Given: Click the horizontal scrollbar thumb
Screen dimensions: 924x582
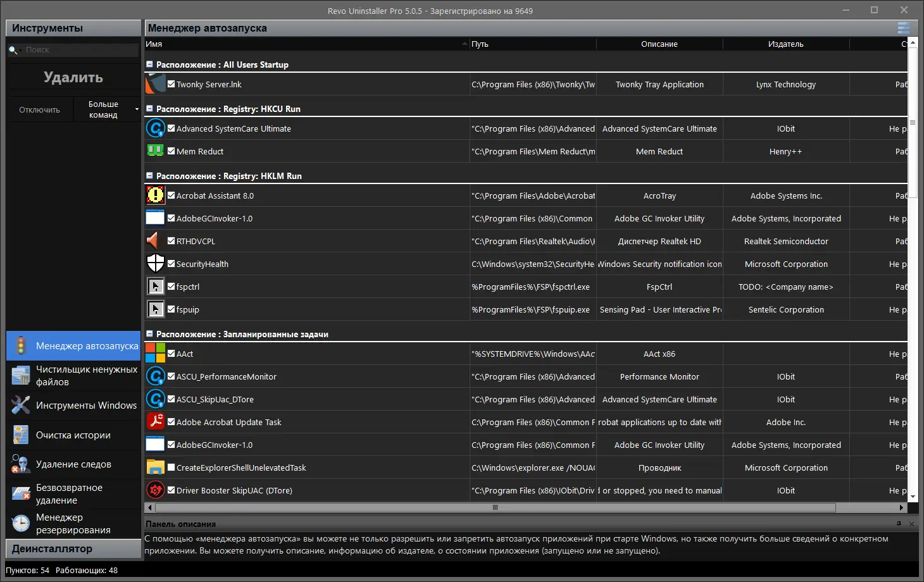Looking at the screenshot, I should [496, 507].
